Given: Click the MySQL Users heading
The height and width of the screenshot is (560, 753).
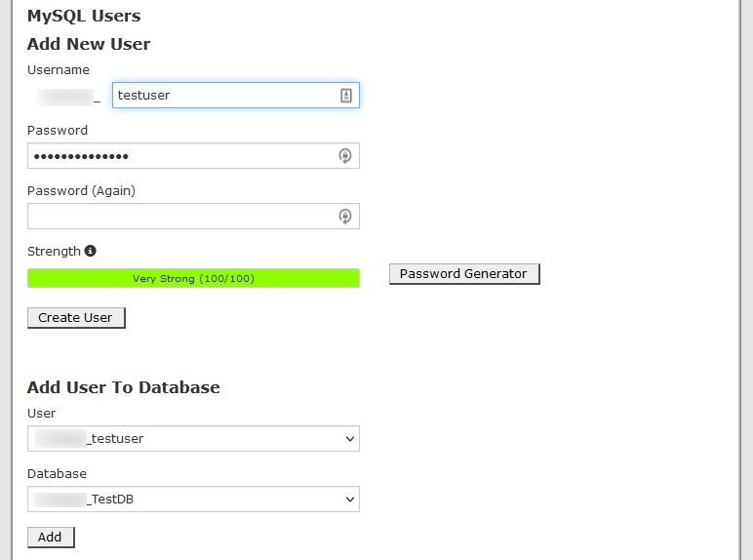Looking at the screenshot, I should (x=84, y=16).
